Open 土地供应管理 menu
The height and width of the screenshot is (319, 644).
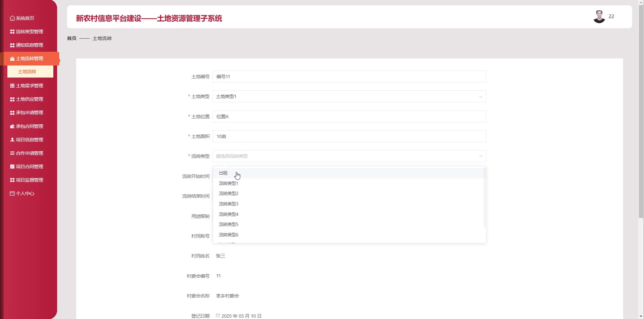click(x=30, y=99)
